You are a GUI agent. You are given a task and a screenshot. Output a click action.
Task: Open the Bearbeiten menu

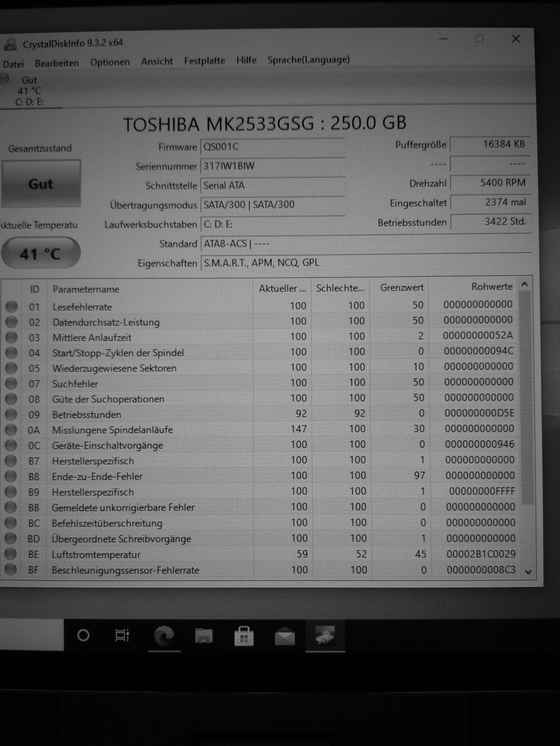click(x=56, y=63)
